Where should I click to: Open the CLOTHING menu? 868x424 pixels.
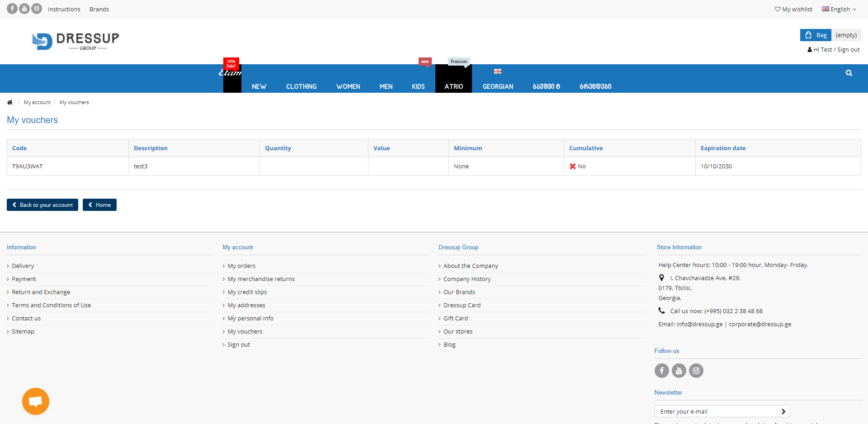pos(301,86)
